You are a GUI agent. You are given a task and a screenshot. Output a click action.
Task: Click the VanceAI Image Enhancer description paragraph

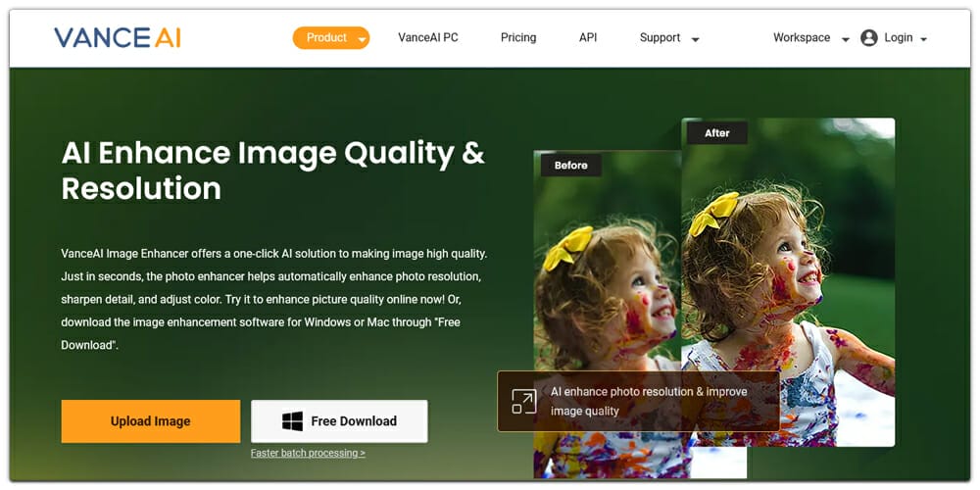pyautogui.click(x=273, y=299)
